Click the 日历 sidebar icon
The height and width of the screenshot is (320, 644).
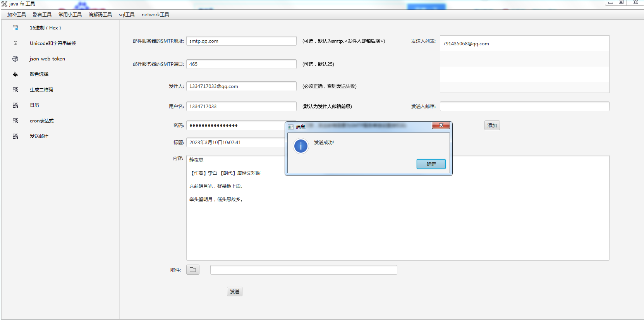pos(15,105)
